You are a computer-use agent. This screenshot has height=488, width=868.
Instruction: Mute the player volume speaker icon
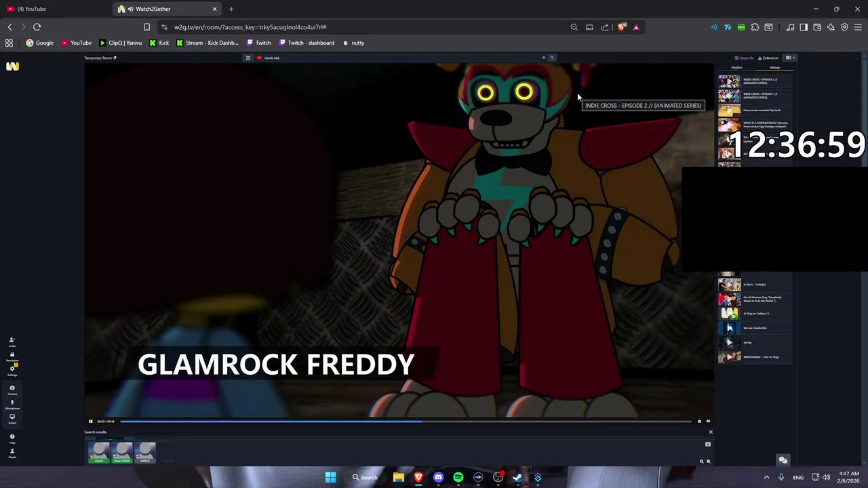click(x=708, y=421)
